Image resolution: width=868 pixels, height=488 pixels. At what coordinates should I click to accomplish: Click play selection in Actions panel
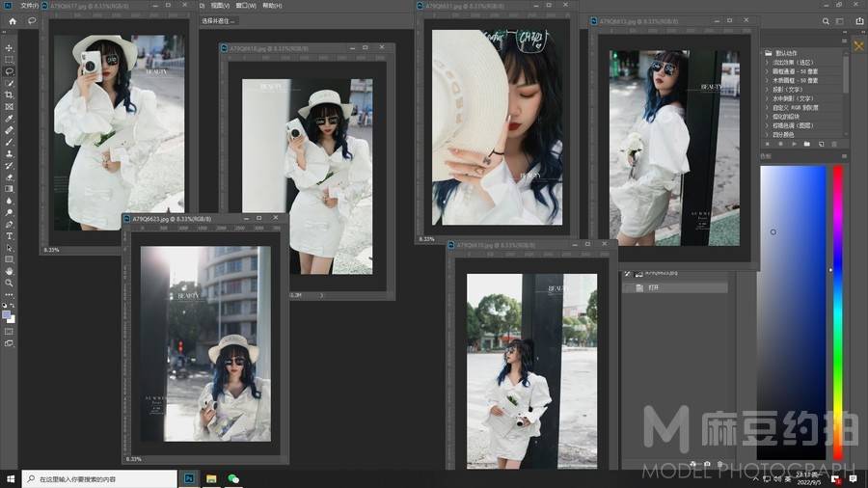point(795,144)
